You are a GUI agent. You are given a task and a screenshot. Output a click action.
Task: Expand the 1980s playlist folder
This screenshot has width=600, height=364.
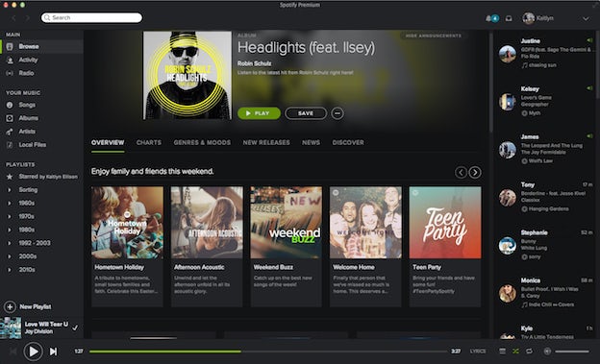pyautogui.click(x=10, y=230)
